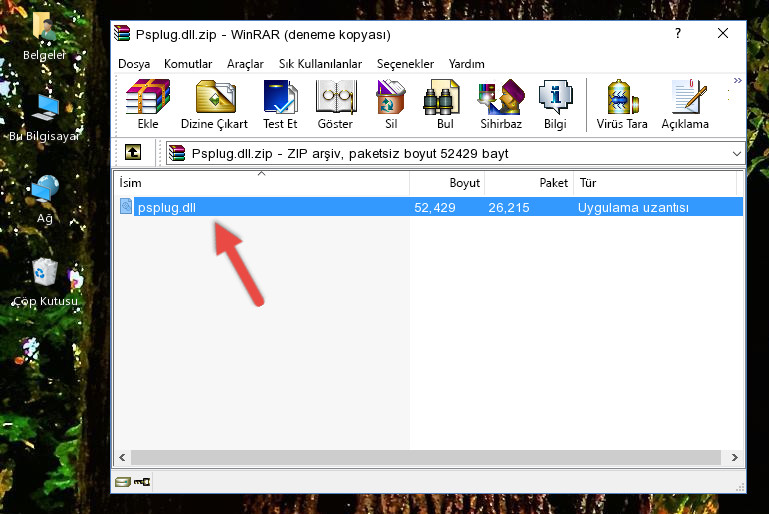Go up one folder level
This screenshot has height=514, width=769.
[x=133, y=153]
